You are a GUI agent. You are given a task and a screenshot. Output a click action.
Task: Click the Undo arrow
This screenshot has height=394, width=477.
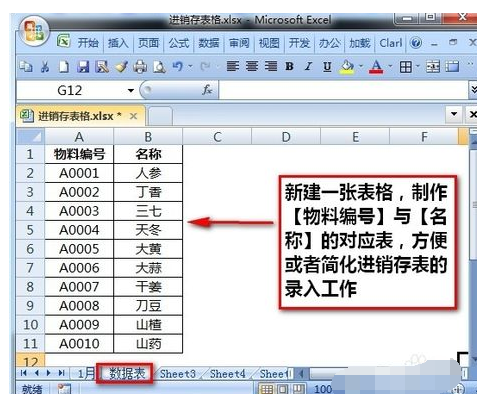(x=178, y=67)
